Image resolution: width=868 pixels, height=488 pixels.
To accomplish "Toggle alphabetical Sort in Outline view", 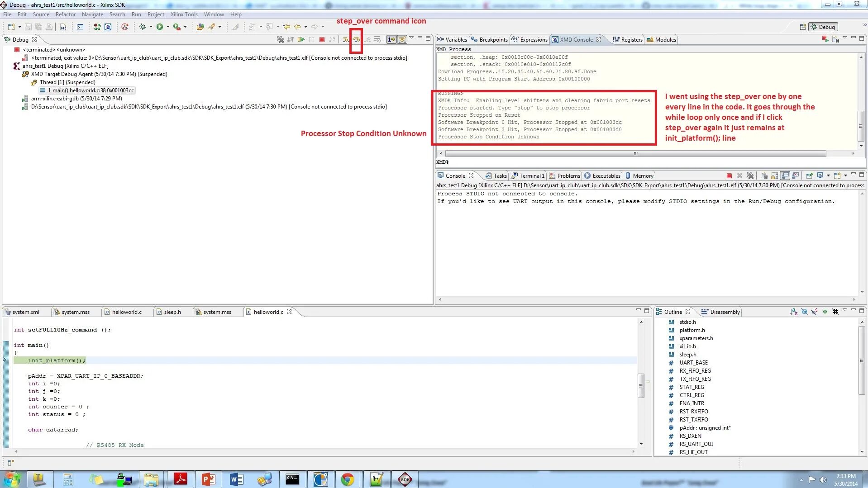I will [x=794, y=312].
